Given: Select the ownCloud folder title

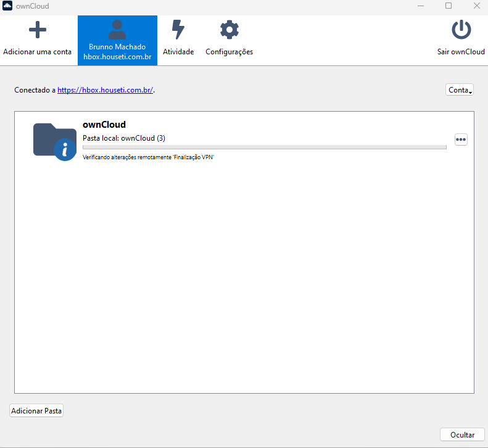Looking at the screenshot, I should [x=104, y=125].
